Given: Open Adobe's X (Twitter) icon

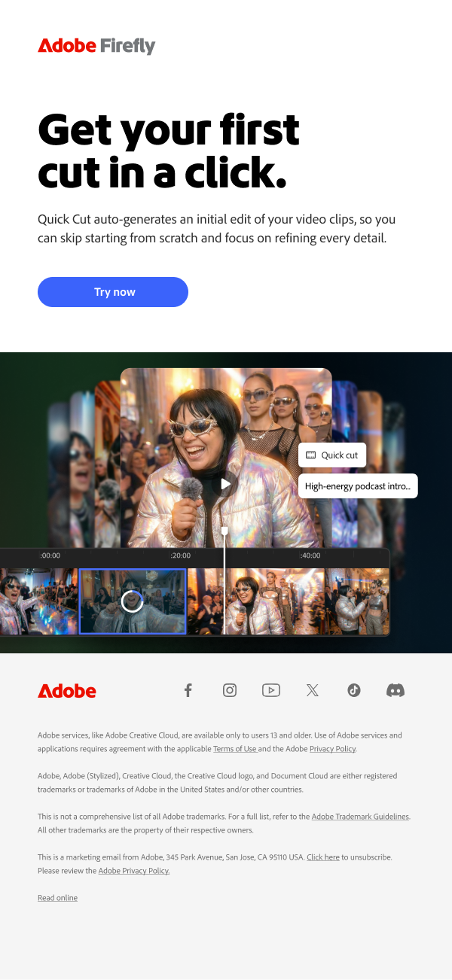Looking at the screenshot, I should [313, 690].
